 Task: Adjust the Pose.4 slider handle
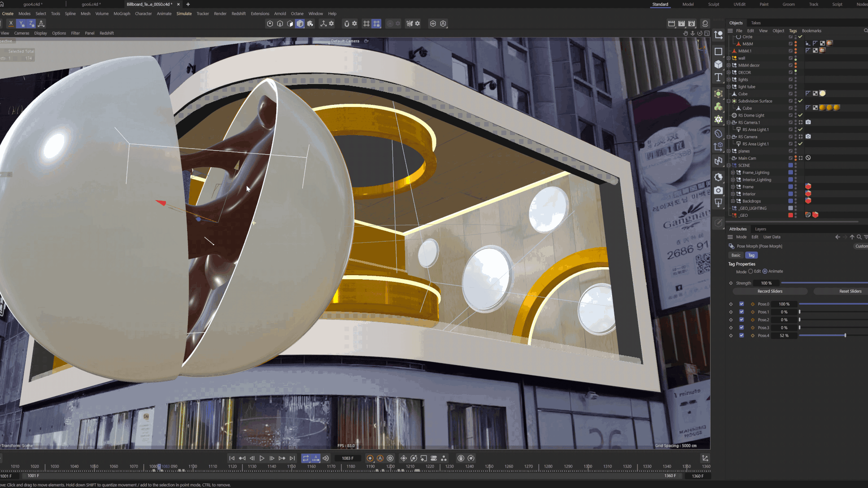point(845,335)
